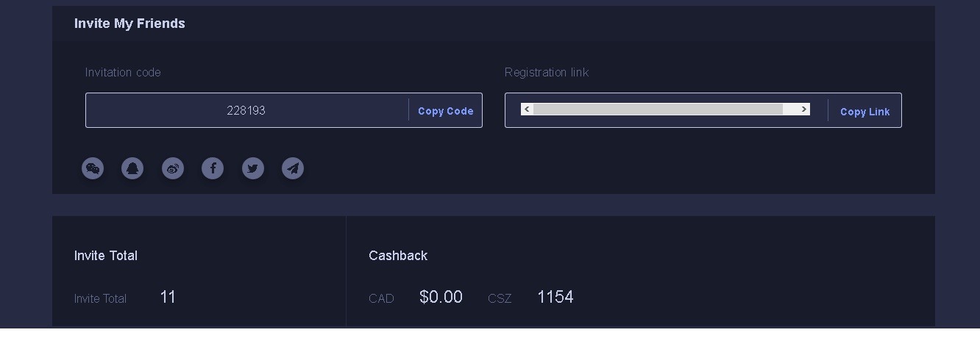Image resolution: width=980 pixels, height=338 pixels.
Task: Click the CAD currency label
Action: [381, 298]
